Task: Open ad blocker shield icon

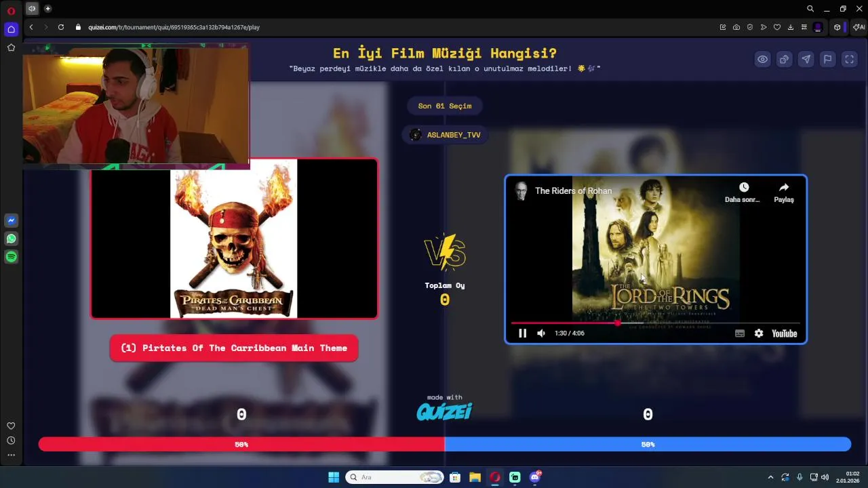Action: (750, 27)
